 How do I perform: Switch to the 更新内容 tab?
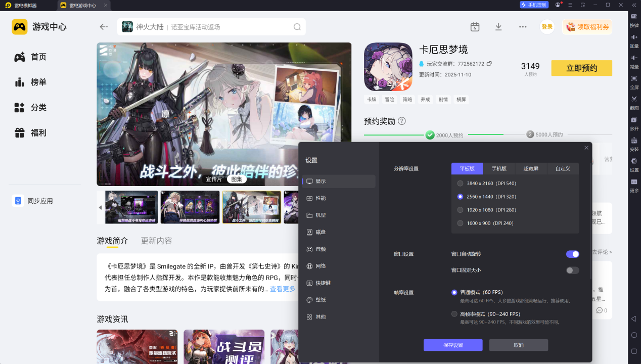coord(156,241)
